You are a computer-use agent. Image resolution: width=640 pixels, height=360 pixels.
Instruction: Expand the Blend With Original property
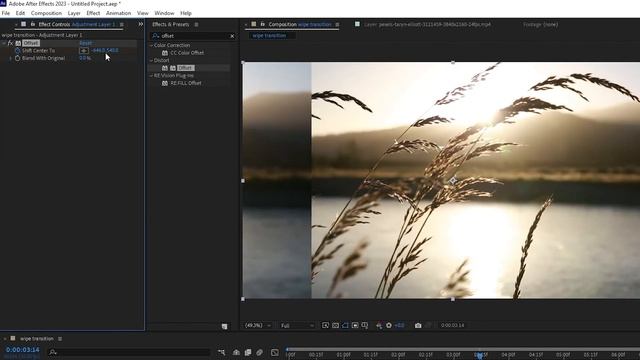coord(11,58)
